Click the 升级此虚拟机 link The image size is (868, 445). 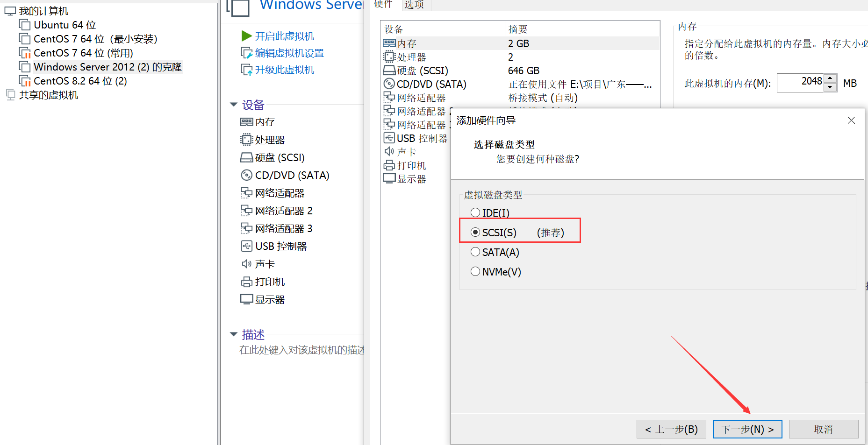(x=285, y=70)
